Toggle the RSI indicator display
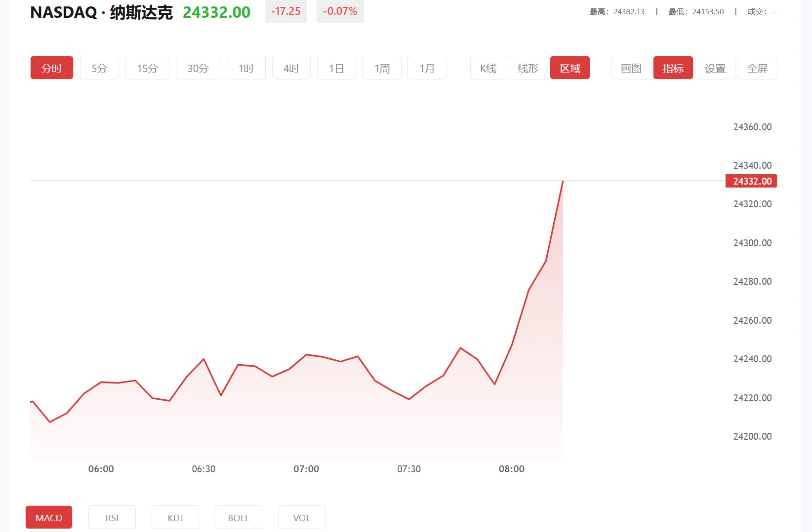812x532 pixels. 112,517
